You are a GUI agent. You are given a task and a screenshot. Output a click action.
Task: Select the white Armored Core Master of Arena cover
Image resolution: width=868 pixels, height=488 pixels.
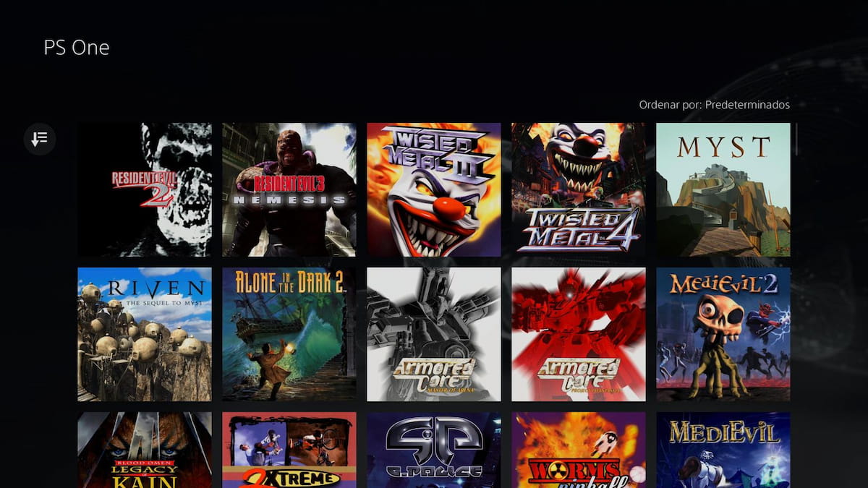tap(434, 334)
